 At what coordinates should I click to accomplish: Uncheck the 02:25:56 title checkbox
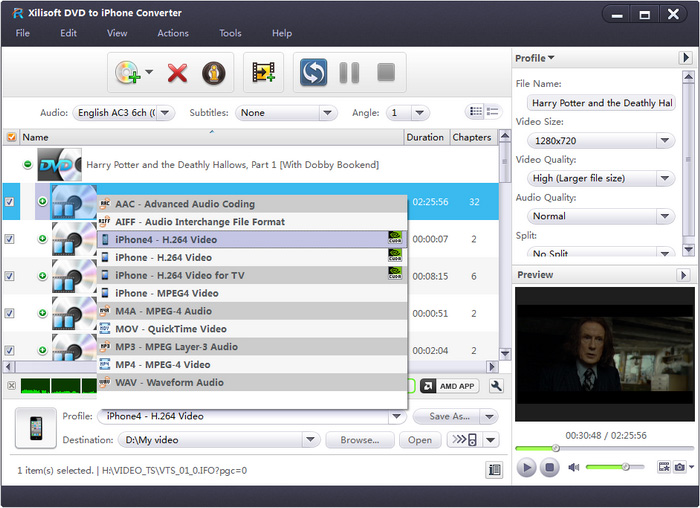point(9,202)
